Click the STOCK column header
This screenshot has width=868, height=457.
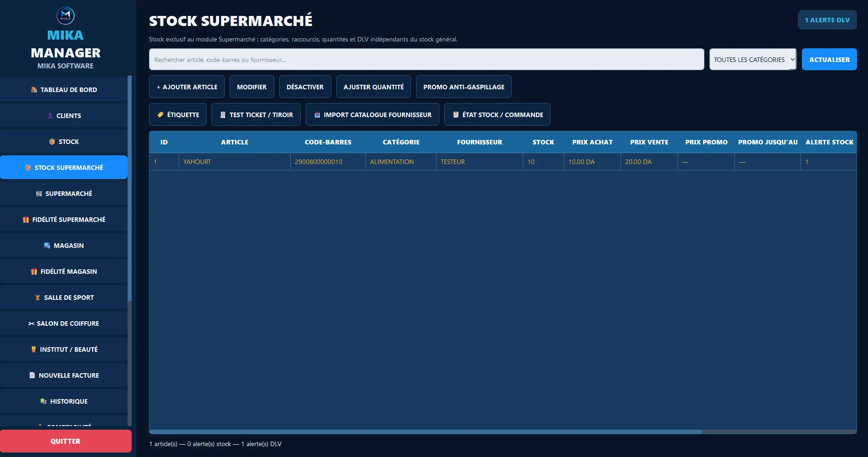click(x=543, y=142)
